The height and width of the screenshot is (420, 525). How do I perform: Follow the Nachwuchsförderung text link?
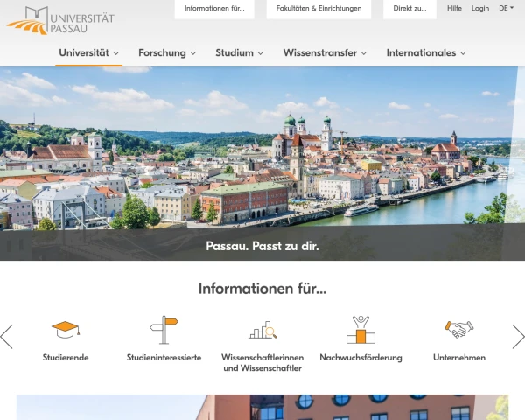click(x=360, y=357)
